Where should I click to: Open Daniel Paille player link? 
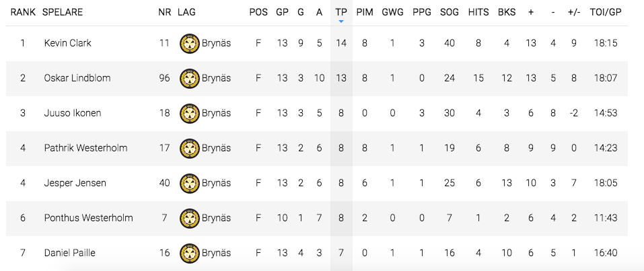[70, 253]
